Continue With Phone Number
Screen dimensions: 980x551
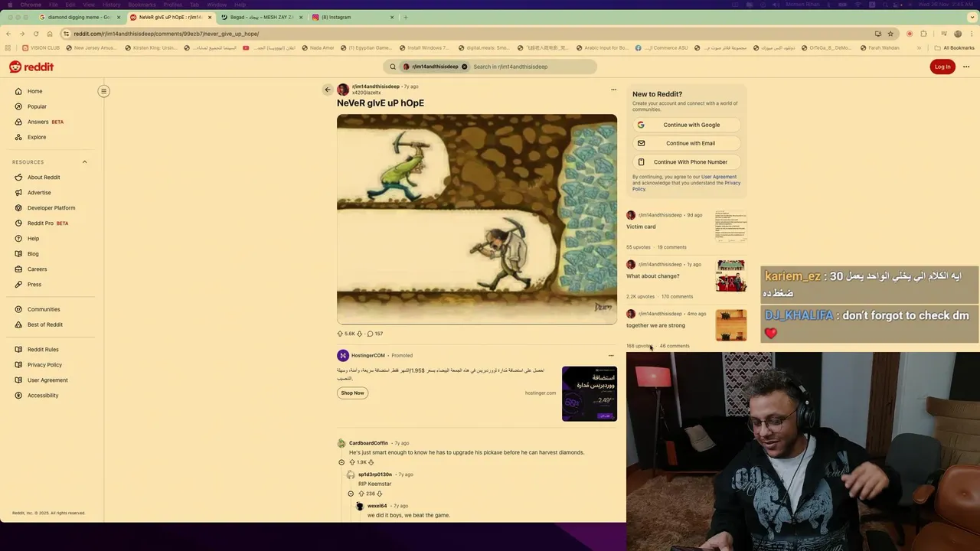coord(687,162)
